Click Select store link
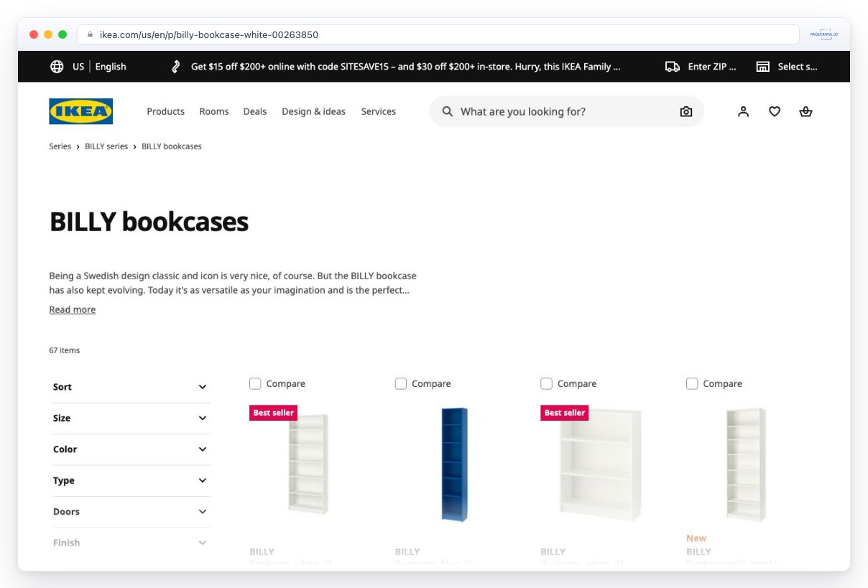The height and width of the screenshot is (588, 868). click(798, 67)
